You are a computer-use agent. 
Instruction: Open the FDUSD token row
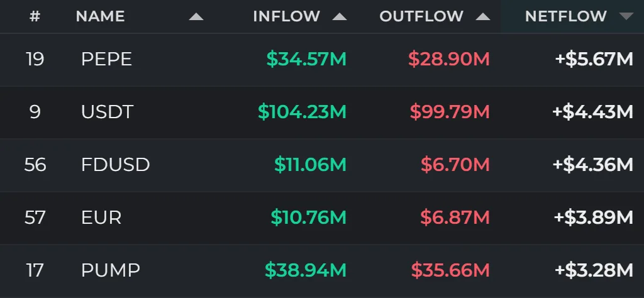pyautogui.click(x=322, y=165)
